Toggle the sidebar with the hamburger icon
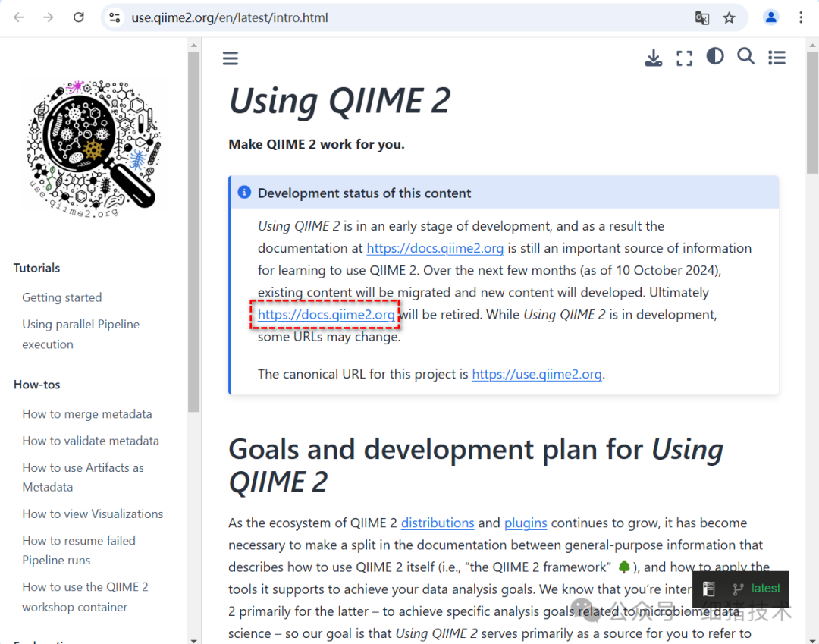Screen dimensions: 819x644 (x=231, y=57)
